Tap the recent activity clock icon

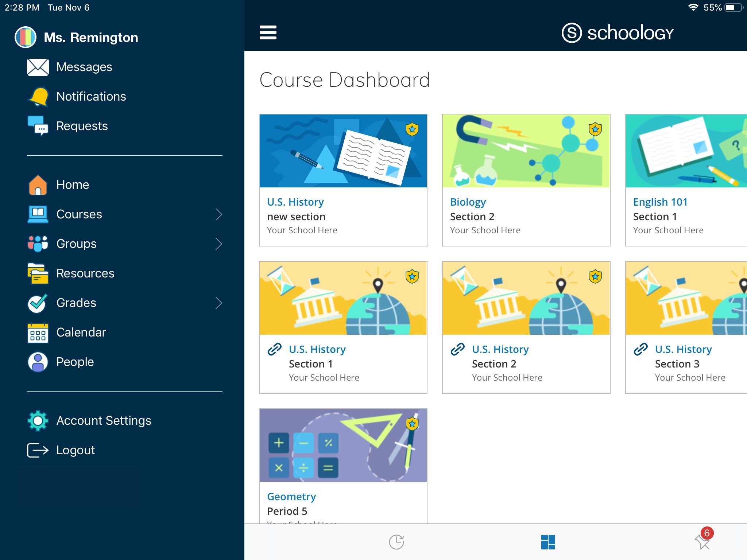[396, 542]
